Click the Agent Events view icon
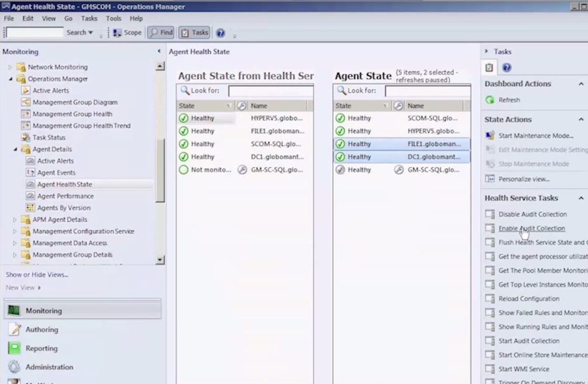588x384 pixels. pyautogui.click(x=31, y=172)
